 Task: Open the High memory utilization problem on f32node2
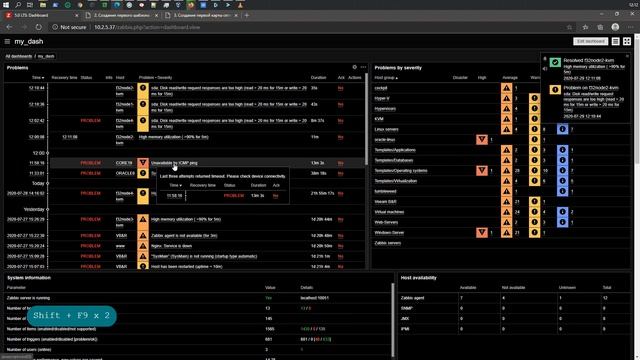tap(173, 137)
